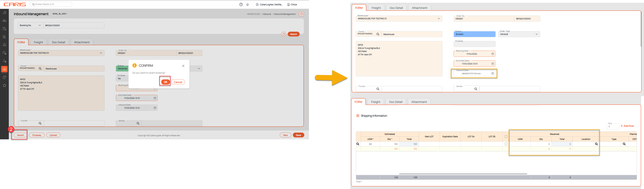Click the notification bell icon

[x=247, y=4]
